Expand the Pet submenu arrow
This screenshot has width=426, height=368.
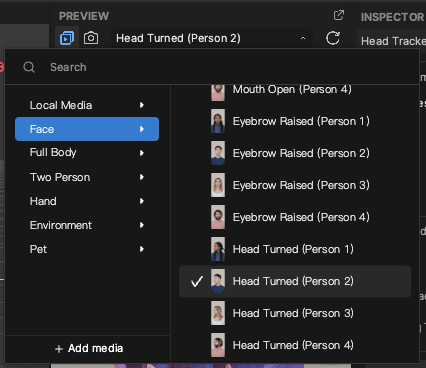click(142, 249)
